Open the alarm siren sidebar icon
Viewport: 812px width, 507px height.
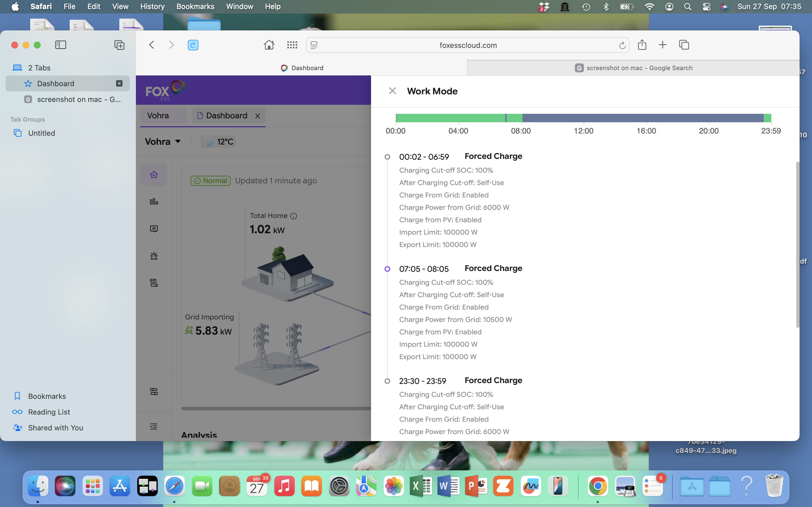click(x=154, y=256)
